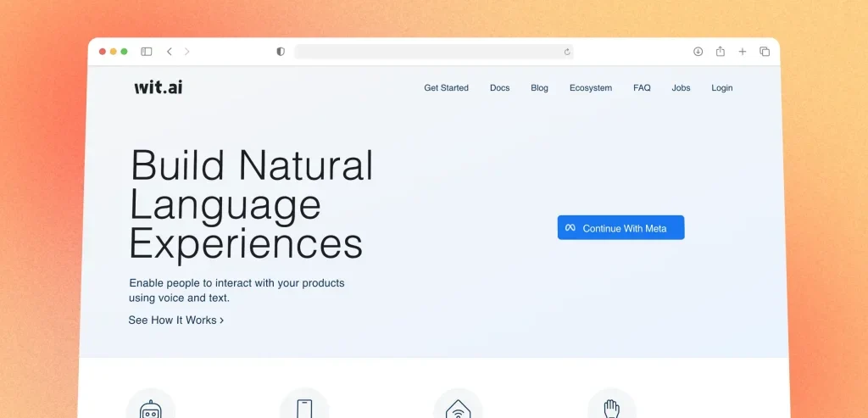Click the mobile phone icon
The height and width of the screenshot is (418, 868).
click(304, 409)
